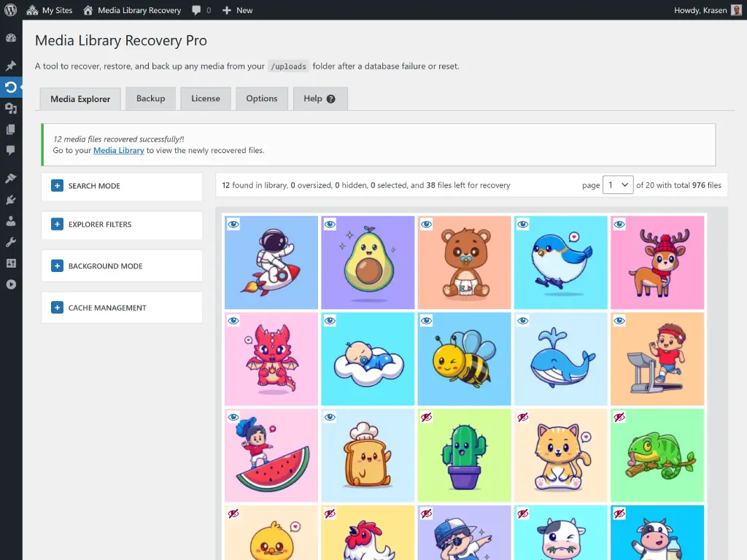
Task: Expand the SEARCH MODE panel
Action: click(x=57, y=186)
